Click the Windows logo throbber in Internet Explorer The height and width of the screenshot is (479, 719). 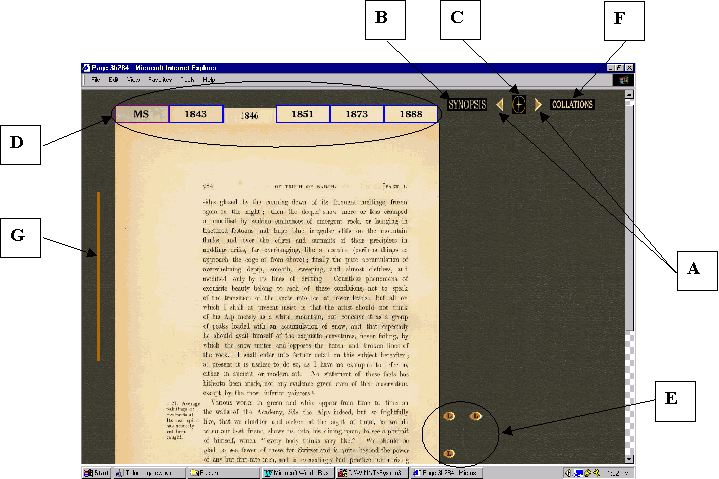click(x=624, y=80)
